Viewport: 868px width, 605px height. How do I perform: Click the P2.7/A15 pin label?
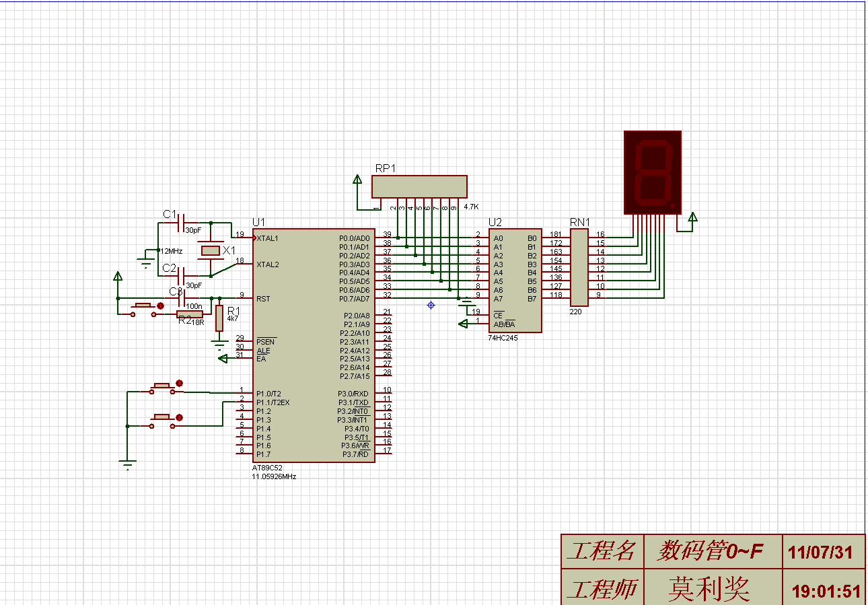click(355, 376)
